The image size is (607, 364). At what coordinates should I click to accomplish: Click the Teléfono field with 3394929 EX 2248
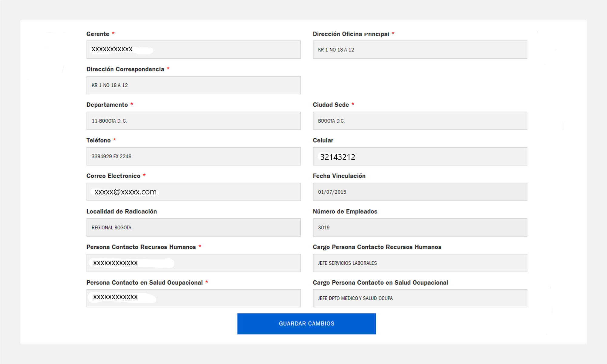(x=194, y=156)
